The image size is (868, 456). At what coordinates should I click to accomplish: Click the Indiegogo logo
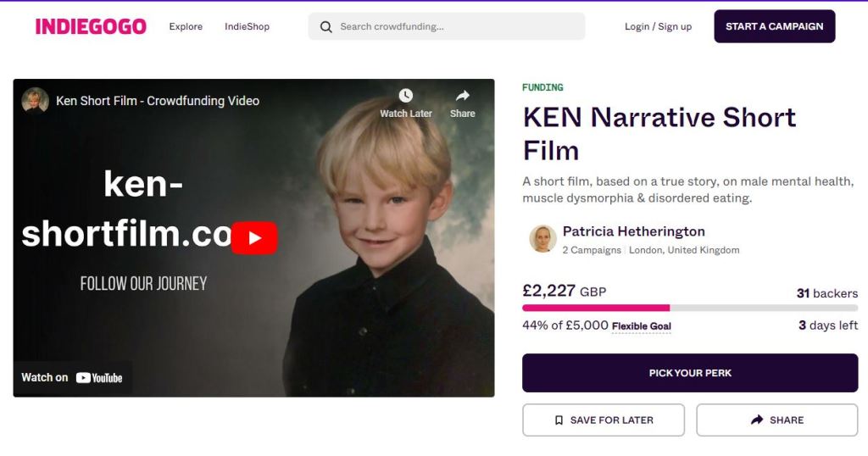[x=91, y=26]
